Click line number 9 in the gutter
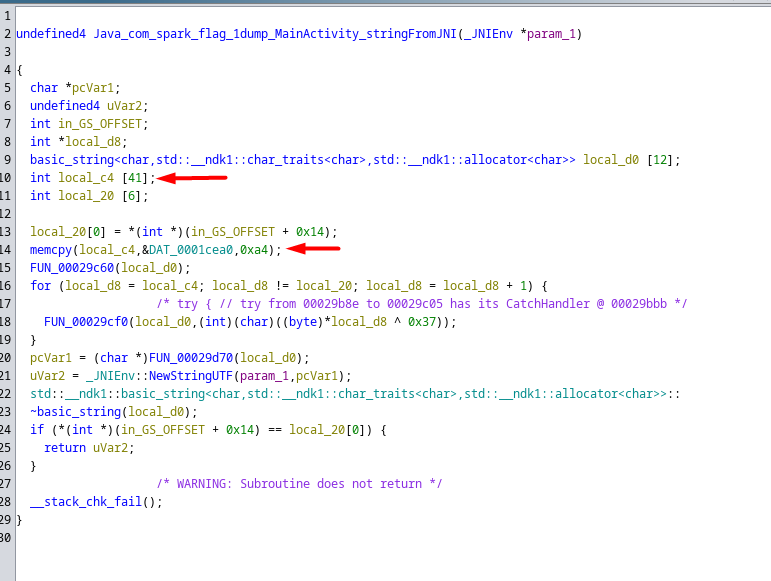 tap(7, 160)
